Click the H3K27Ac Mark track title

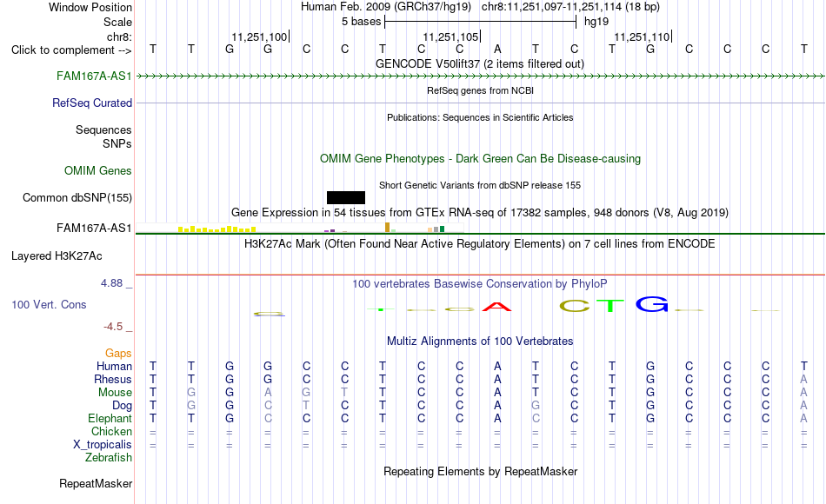pos(480,244)
